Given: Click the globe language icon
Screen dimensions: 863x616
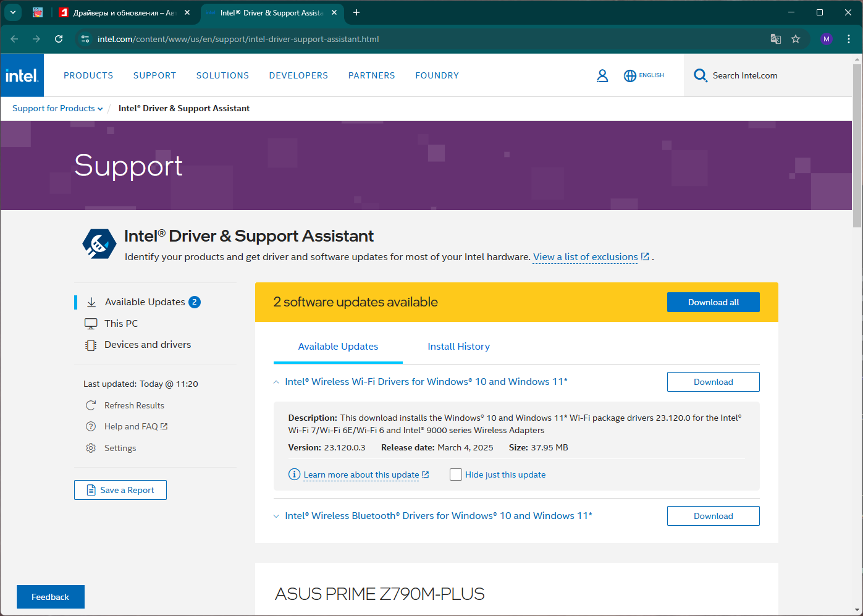Looking at the screenshot, I should (629, 75).
